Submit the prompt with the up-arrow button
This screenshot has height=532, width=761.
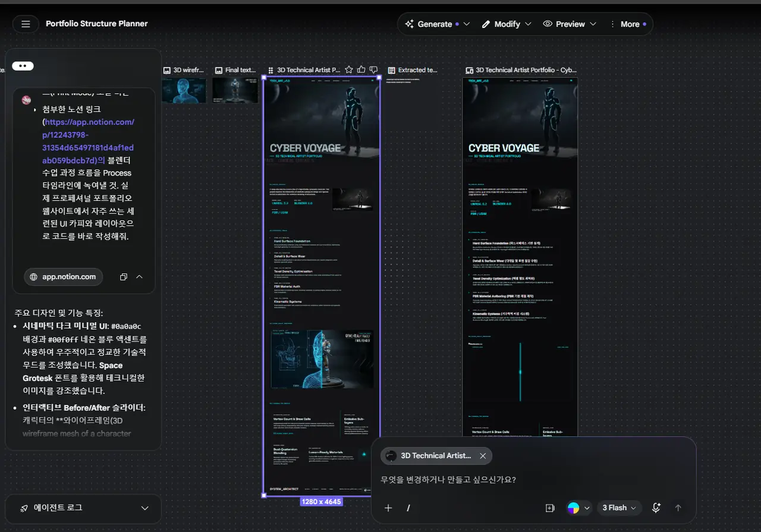[678, 508]
